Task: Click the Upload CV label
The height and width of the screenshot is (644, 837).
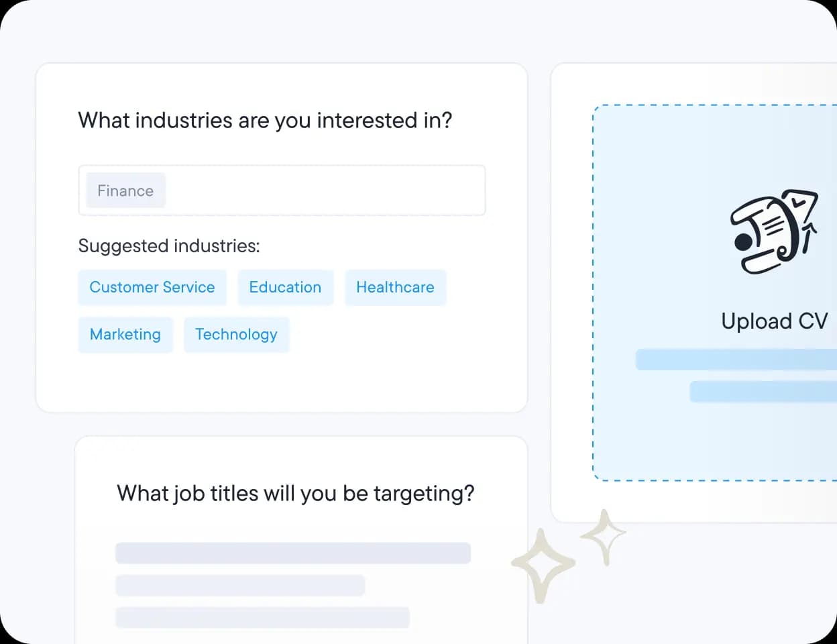Action: (775, 321)
